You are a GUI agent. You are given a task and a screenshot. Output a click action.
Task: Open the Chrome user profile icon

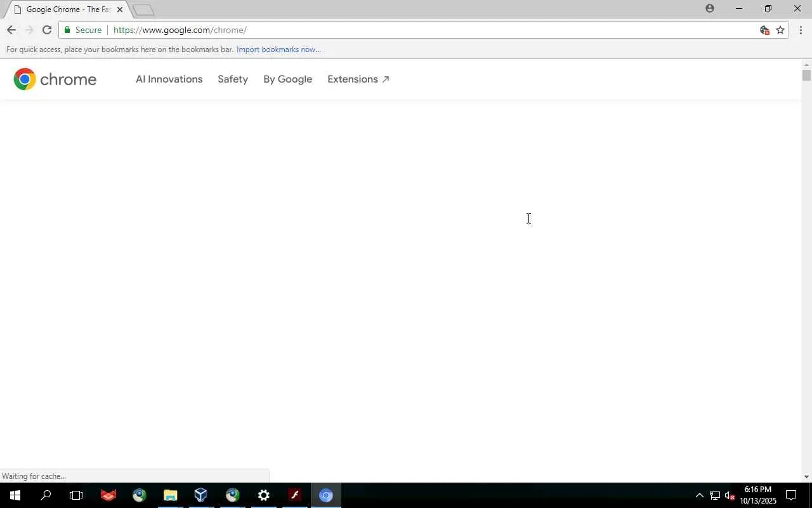[710, 8]
